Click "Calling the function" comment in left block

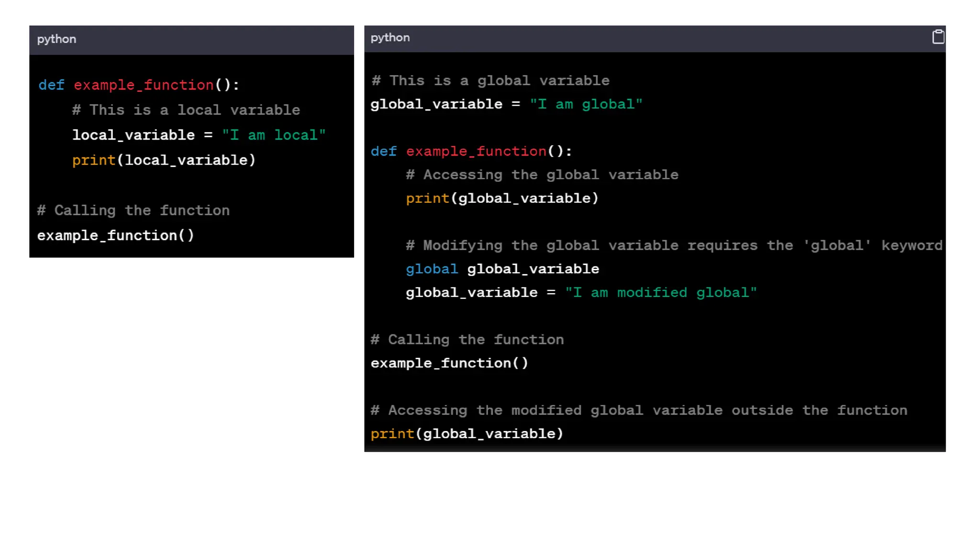pyautogui.click(x=134, y=210)
